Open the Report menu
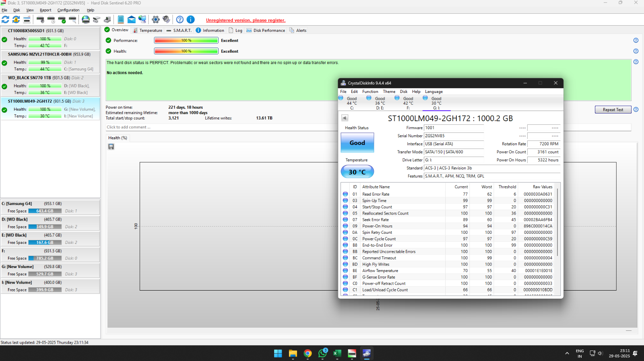 (45, 10)
